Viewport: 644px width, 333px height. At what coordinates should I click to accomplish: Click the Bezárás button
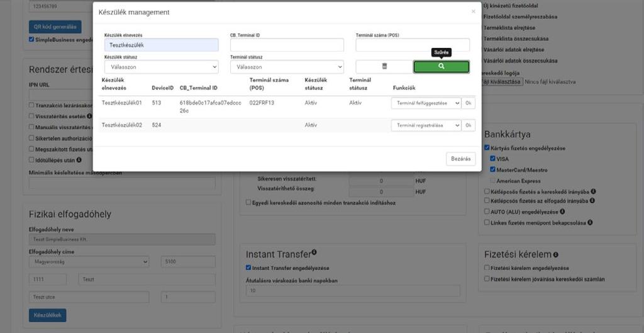[x=461, y=159]
